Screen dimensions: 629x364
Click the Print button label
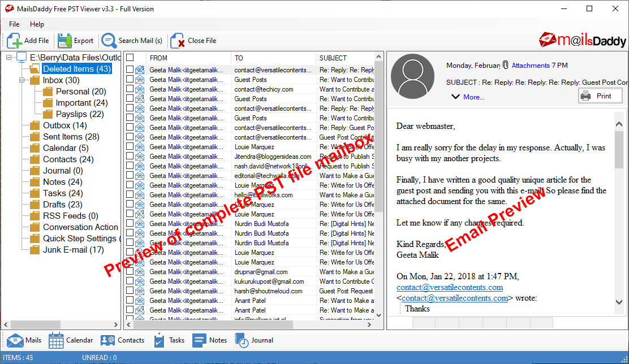point(604,96)
